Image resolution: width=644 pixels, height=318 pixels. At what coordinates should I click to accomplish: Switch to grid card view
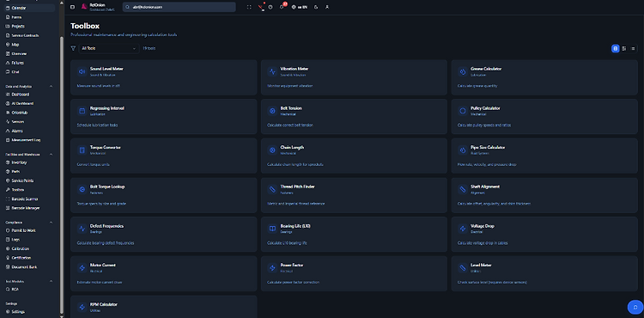(x=616, y=48)
